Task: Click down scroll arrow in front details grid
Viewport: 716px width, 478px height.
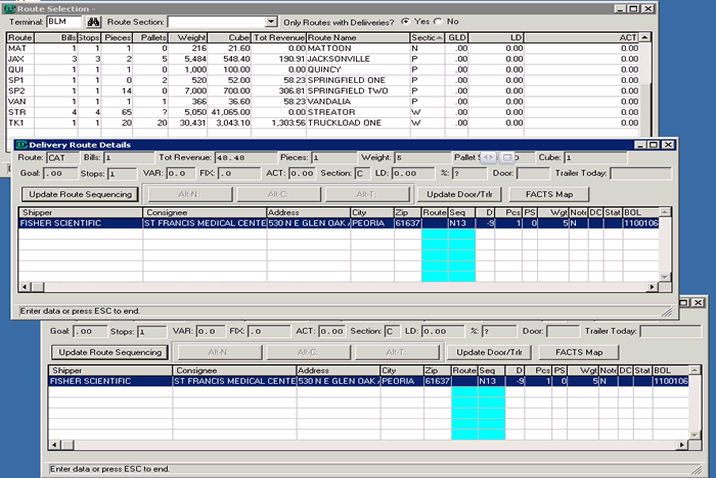Action: point(665,277)
